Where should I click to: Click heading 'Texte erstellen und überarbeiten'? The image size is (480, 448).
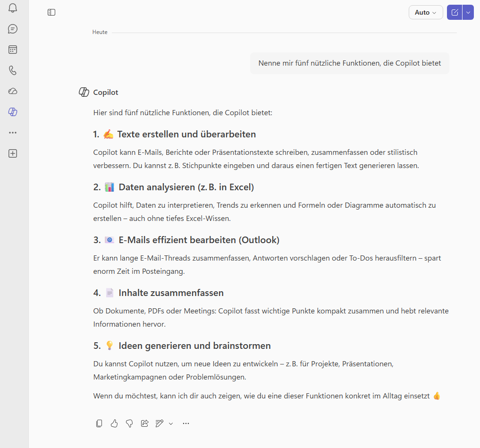click(x=186, y=134)
